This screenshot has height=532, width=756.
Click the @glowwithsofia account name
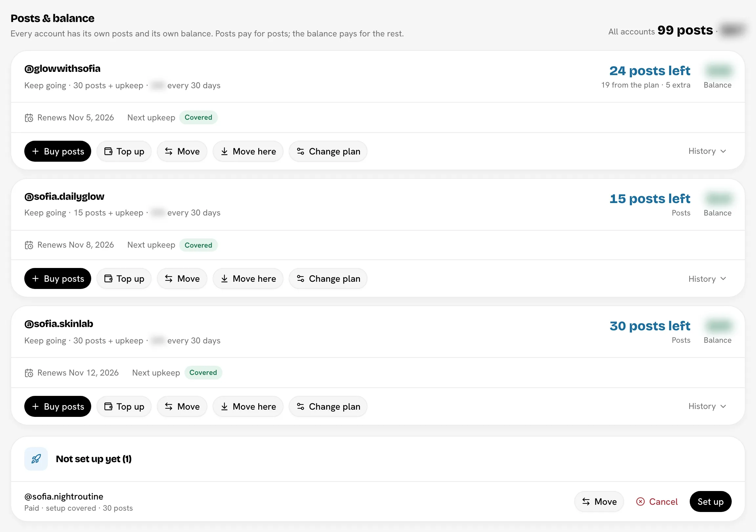62,69
